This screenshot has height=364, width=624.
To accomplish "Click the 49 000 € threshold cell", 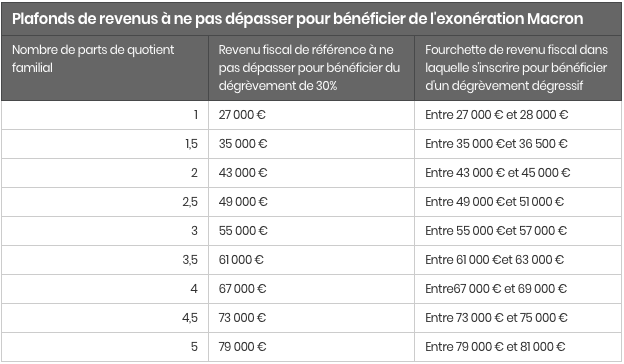I will click(312, 202).
